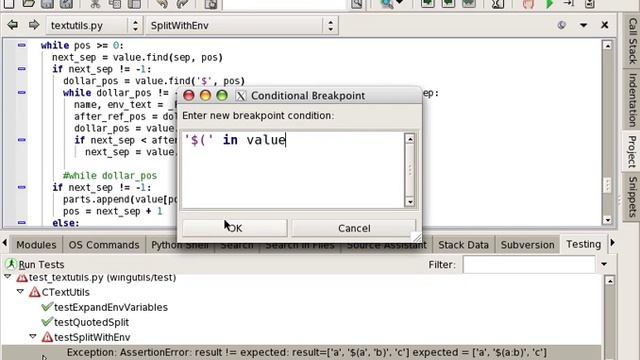Fold the first 'if next_sep != -1' block
Screen dimensions: 640x360
coord(22,69)
